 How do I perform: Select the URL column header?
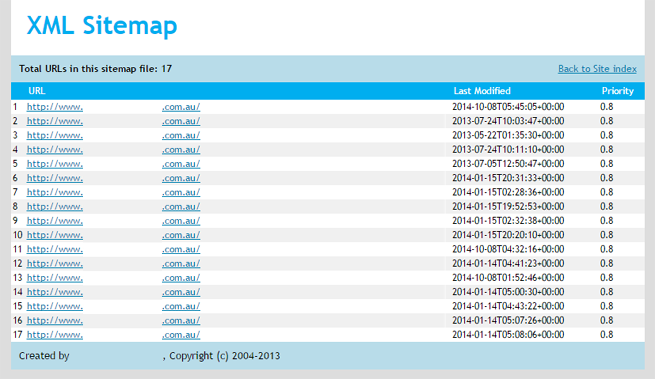click(37, 91)
